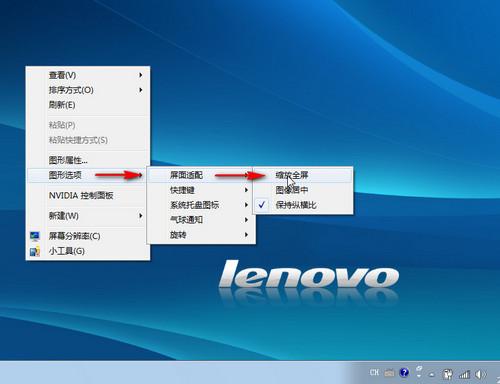The image size is (500, 384).
Task: Open the network signal bars tray icon
Action: (x=464, y=374)
